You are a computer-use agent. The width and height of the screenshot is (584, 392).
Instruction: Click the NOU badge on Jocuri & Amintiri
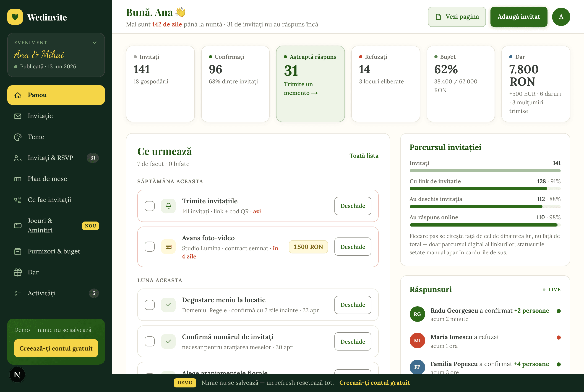pyautogui.click(x=90, y=226)
